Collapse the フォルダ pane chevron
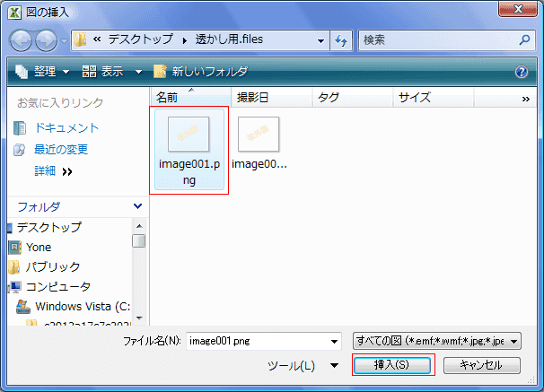544x392 pixels. tap(137, 206)
